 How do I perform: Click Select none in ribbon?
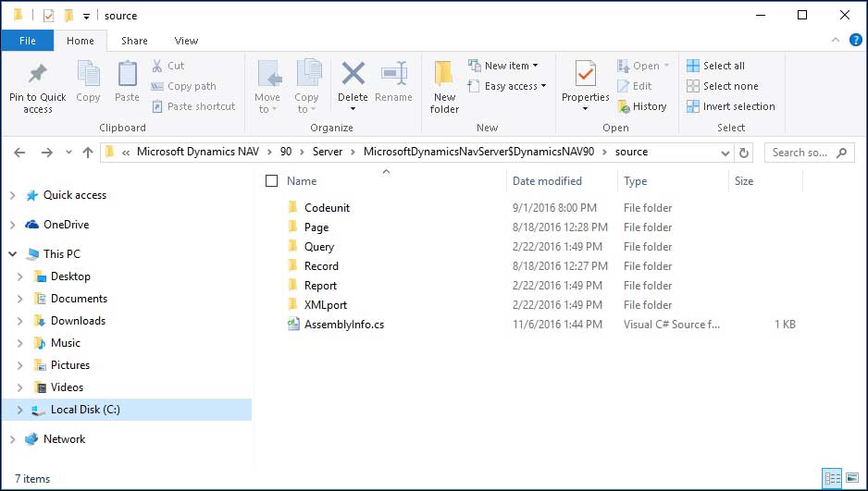click(723, 86)
